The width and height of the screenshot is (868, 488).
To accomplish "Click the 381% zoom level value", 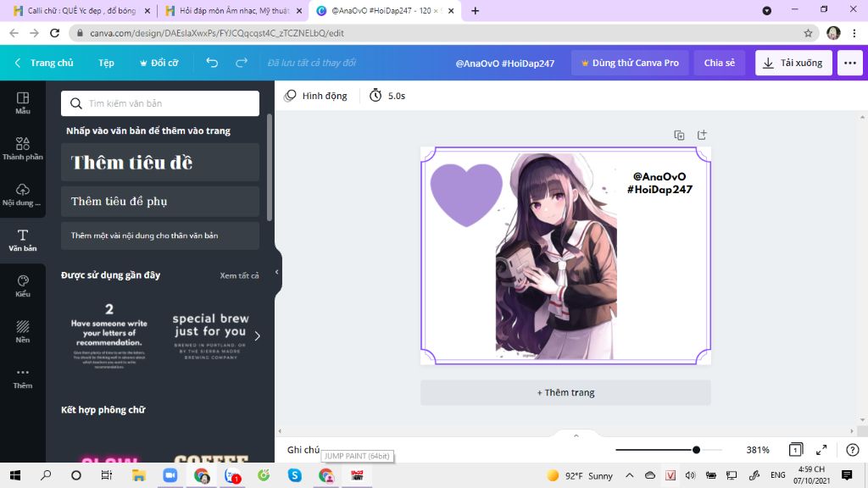I will click(x=757, y=450).
